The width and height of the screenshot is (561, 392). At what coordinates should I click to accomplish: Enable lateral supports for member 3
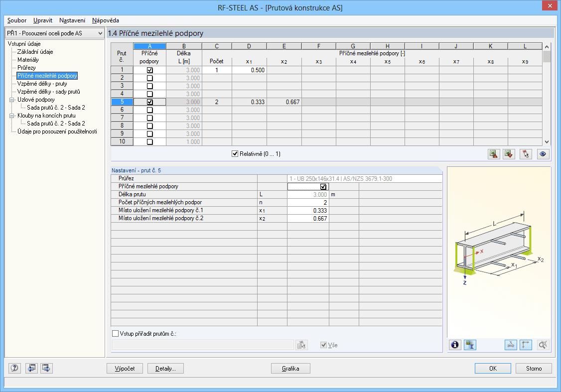tap(150, 86)
